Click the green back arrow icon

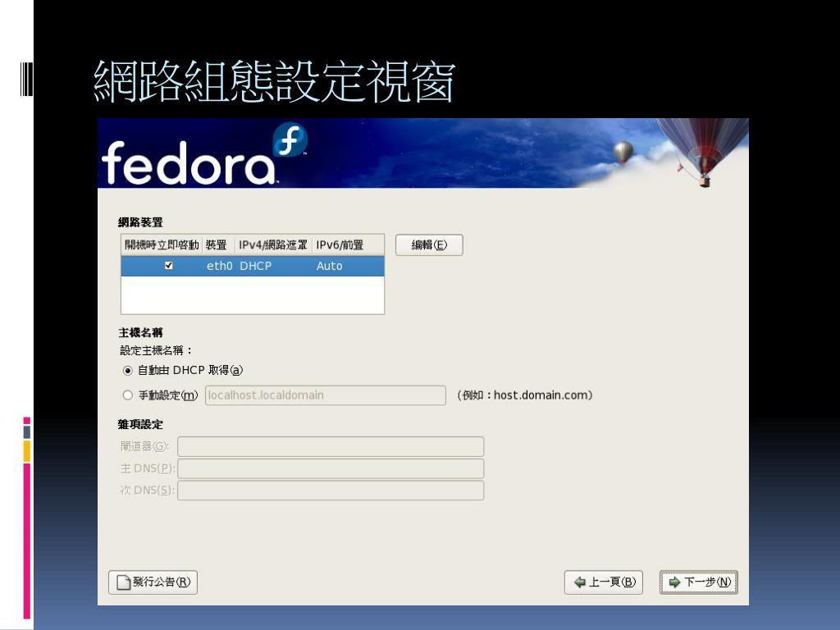pos(580,582)
